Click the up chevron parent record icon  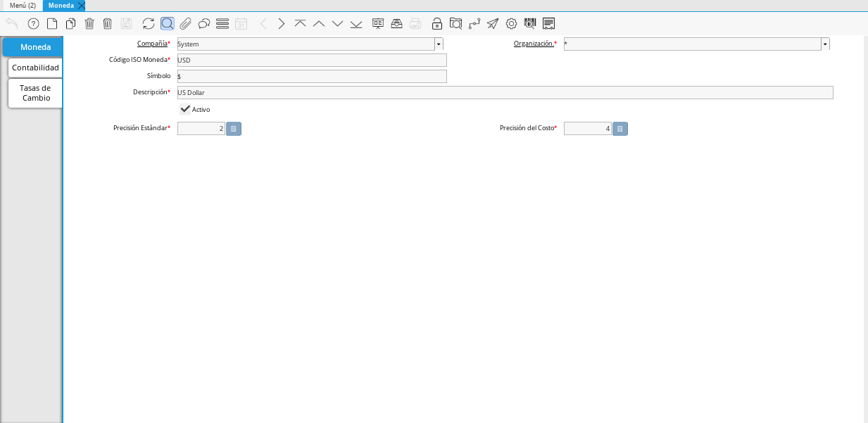[319, 23]
